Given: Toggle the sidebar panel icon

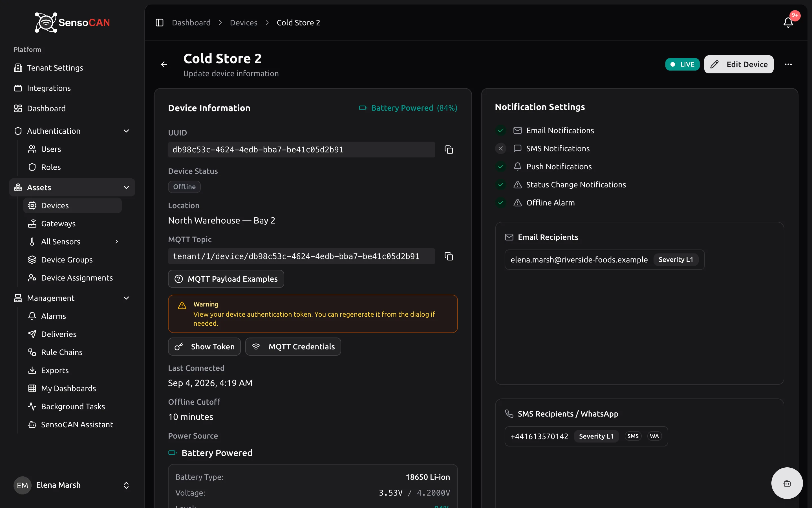Looking at the screenshot, I should click(x=159, y=23).
